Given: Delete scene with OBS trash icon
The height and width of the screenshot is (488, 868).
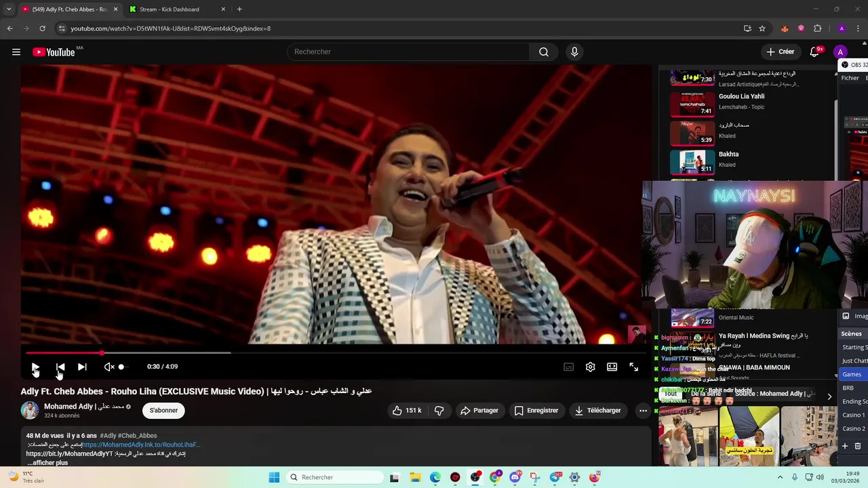Looking at the screenshot, I should (858, 446).
